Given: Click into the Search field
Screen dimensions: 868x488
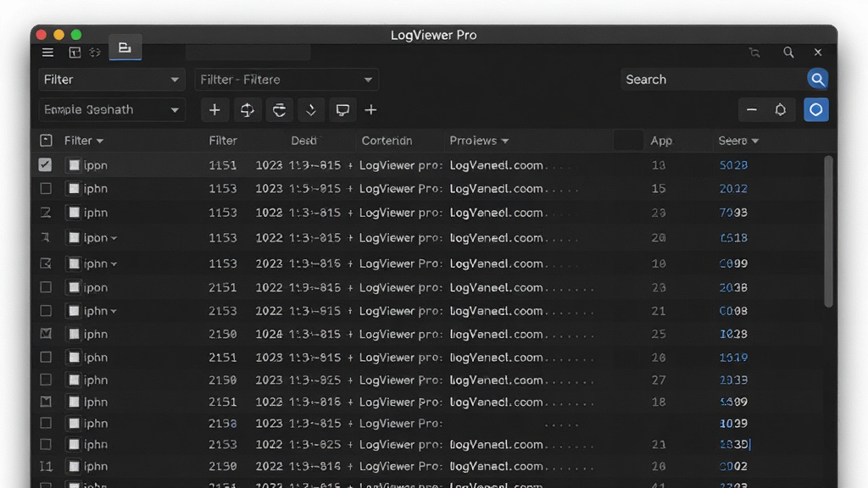Looking at the screenshot, I should 713,79.
